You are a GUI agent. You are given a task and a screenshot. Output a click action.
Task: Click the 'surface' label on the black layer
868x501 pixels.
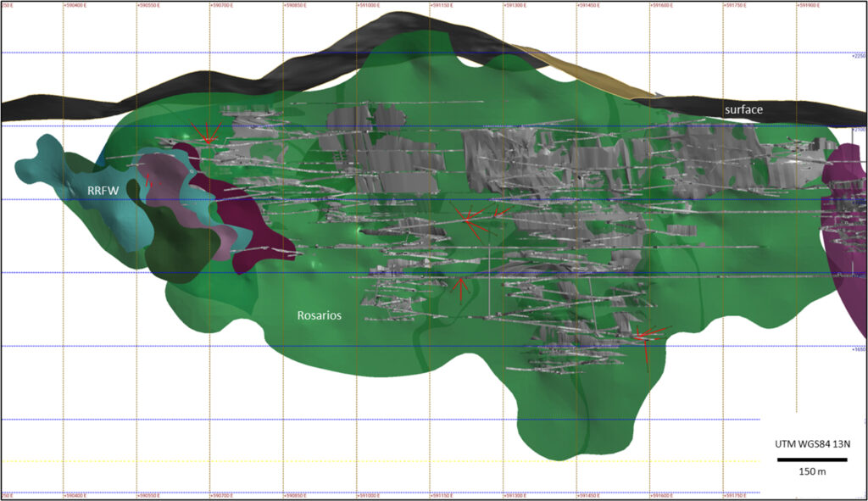coord(743,110)
